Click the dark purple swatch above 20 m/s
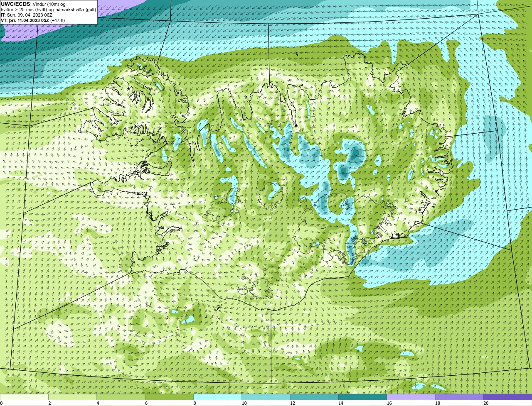 (507, 397)
